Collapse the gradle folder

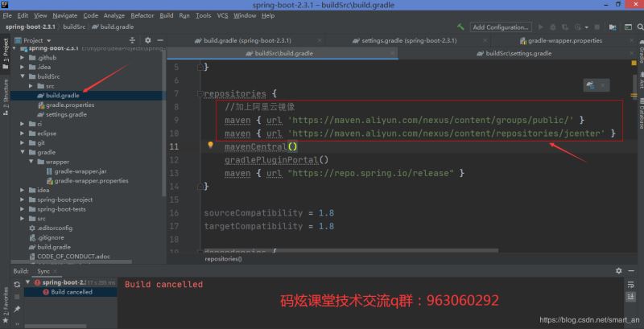(x=23, y=152)
